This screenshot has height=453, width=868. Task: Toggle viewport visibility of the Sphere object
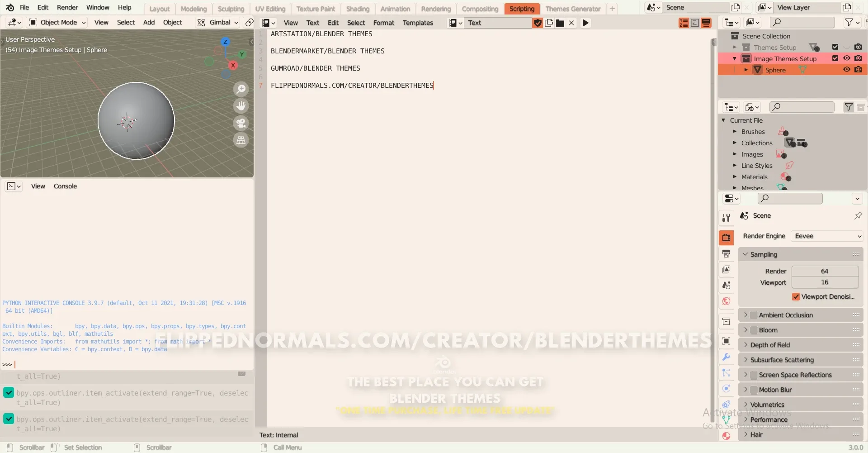tap(846, 69)
